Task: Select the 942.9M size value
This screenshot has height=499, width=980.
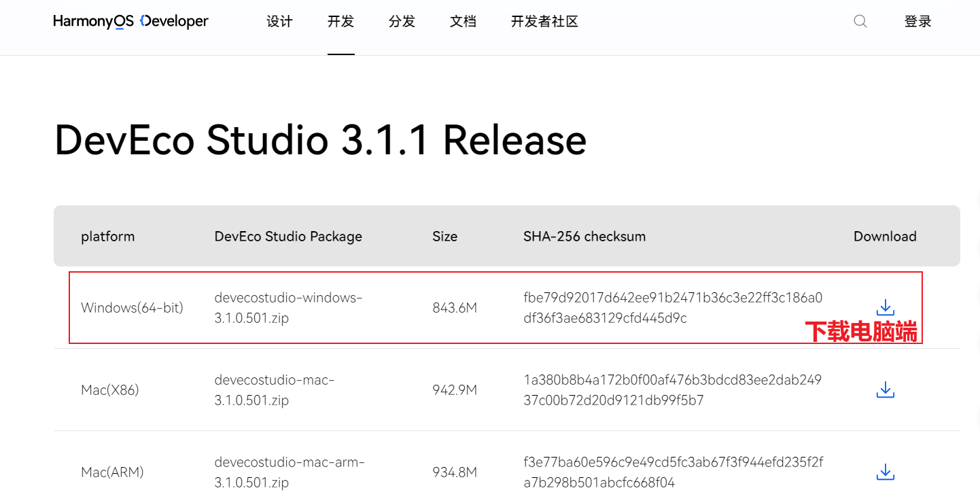Action: (x=455, y=390)
